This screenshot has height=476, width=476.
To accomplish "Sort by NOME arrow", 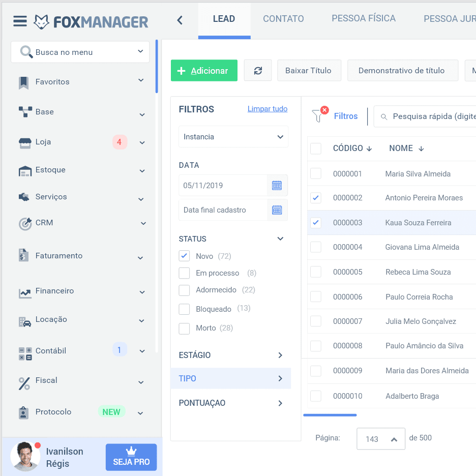I will click(x=421, y=148).
